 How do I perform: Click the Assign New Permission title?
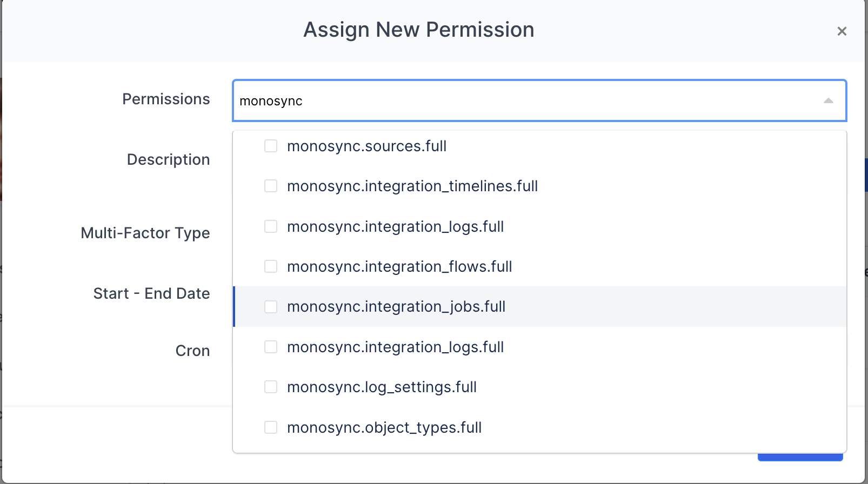(x=418, y=30)
